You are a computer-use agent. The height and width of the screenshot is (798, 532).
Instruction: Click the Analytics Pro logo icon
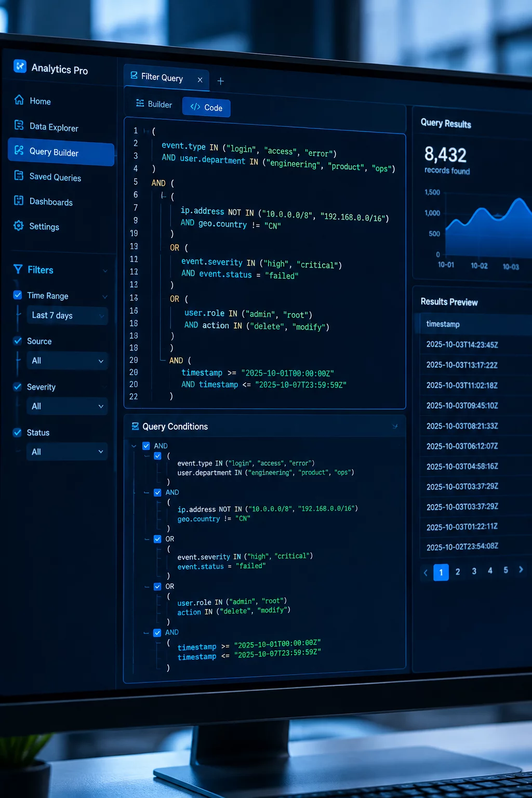pyautogui.click(x=20, y=66)
